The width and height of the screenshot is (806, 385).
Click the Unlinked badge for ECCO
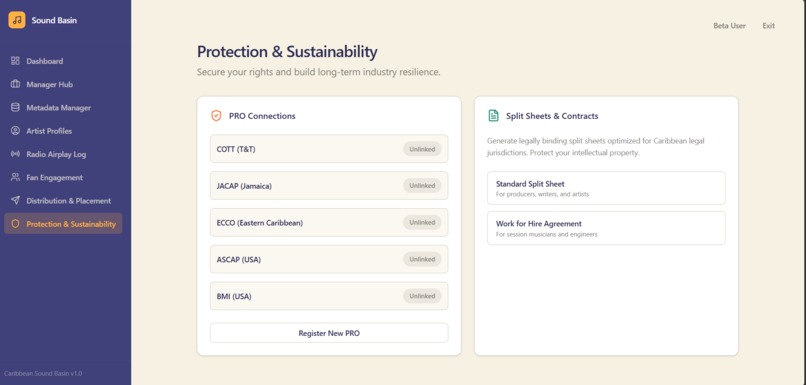coord(422,223)
